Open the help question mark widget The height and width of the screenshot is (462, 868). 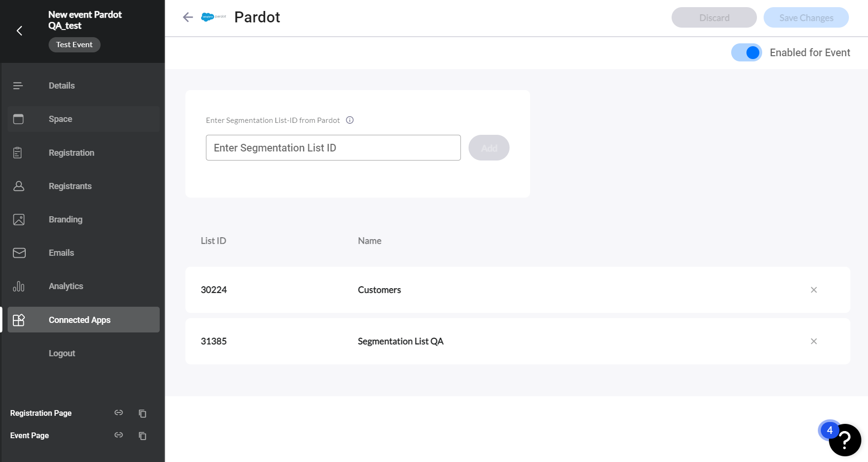click(845, 441)
